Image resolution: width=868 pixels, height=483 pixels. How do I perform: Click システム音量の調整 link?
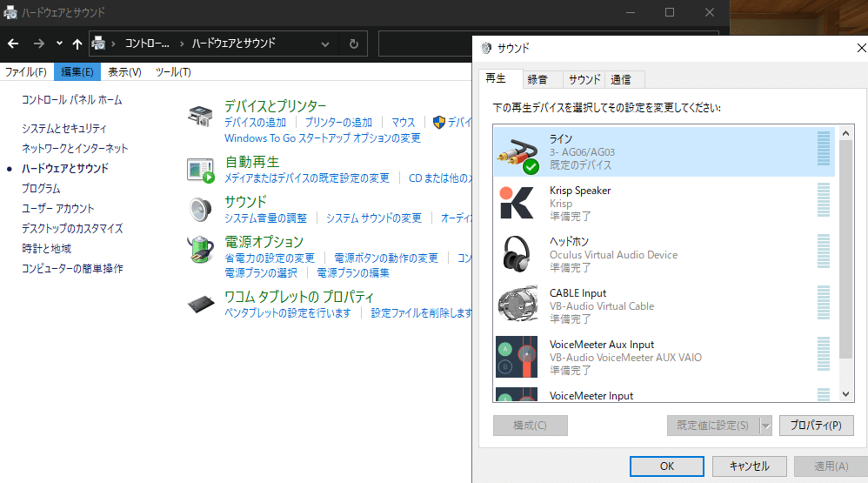click(x=266, y=218)
